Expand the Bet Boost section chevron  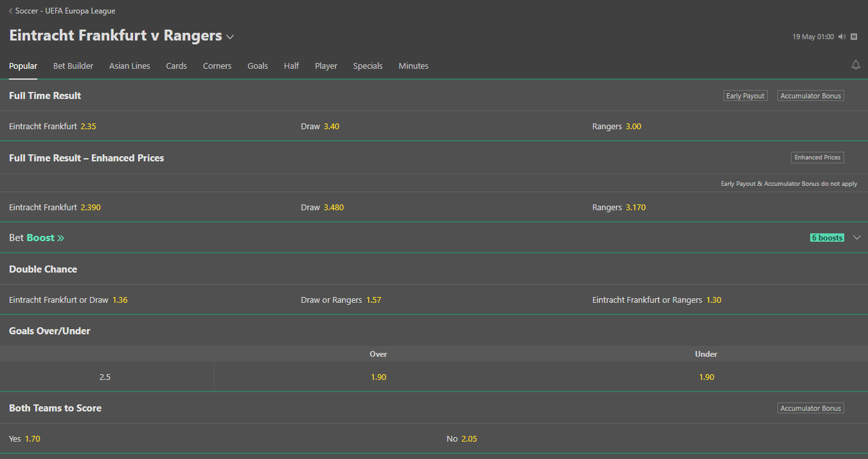point(856,238)
